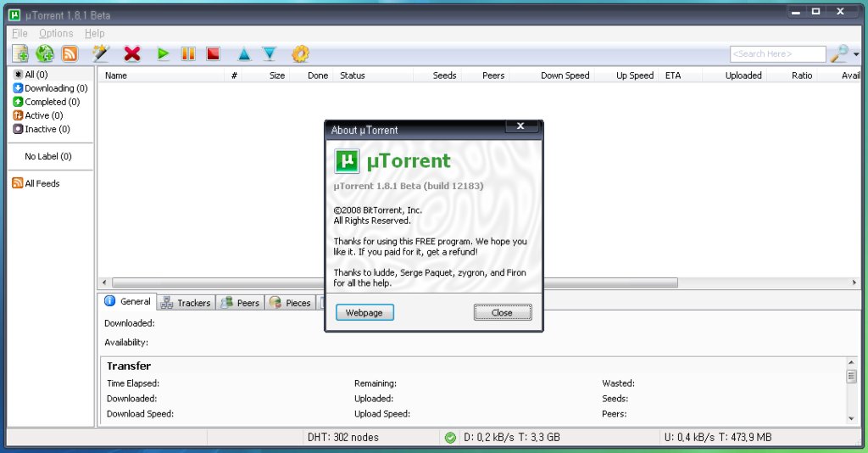Switch to the General tab
The image size is (868, 453).
coord(129,301)
